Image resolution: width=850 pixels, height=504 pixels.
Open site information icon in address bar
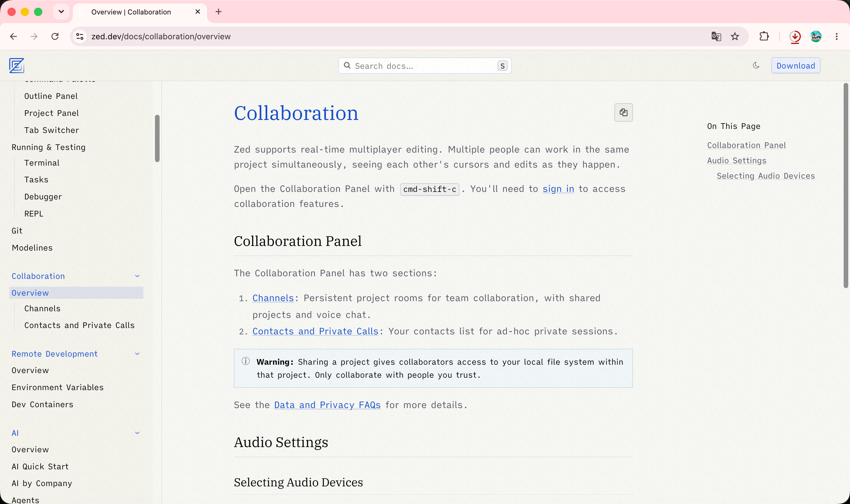pyautogui.click(x=80, y=36)
